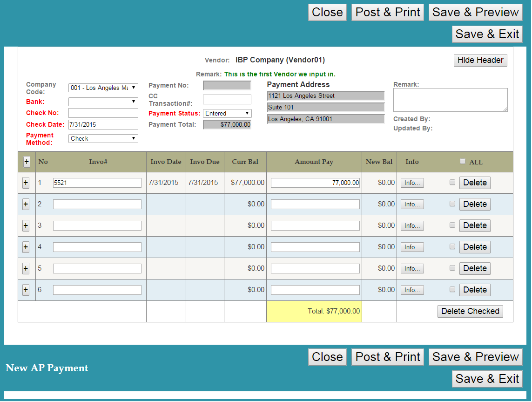Delete row 5 from the payment table
Image resolution: width=532 pixels, height=402 pixels.
pos(475,268)
